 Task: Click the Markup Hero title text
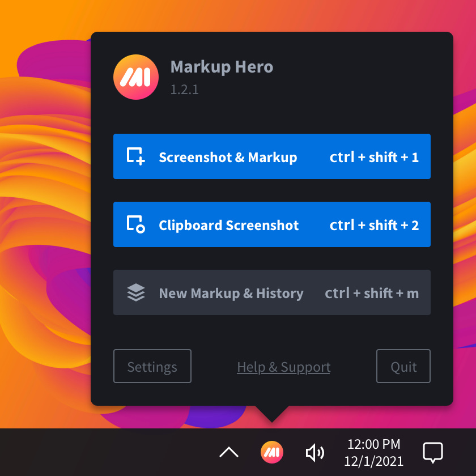[x=222, y=67]
